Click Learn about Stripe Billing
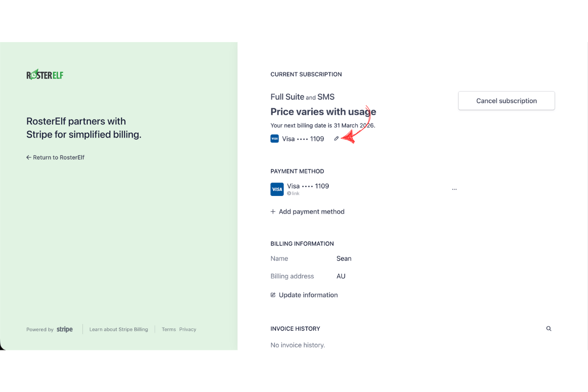This screenshot has height=392, width=588. tap(119, 329)
